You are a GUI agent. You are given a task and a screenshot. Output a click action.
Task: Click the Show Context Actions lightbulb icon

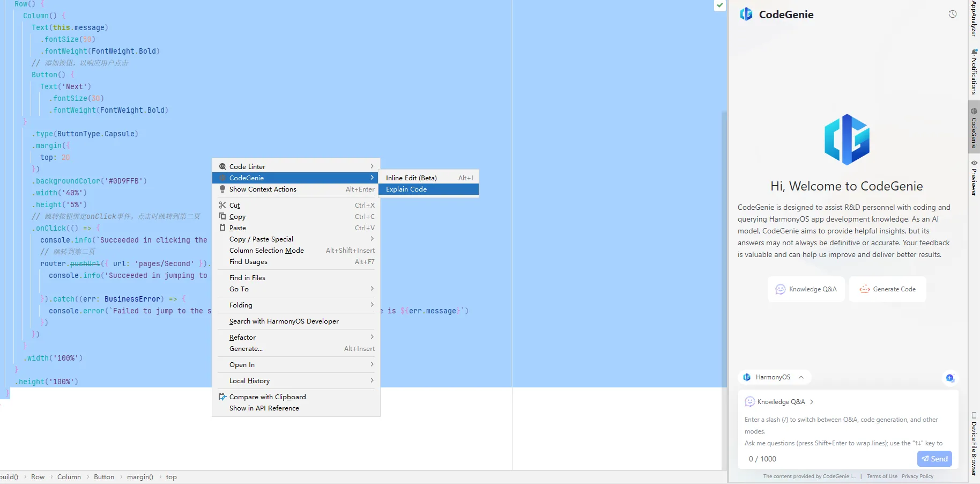point(222,189)
